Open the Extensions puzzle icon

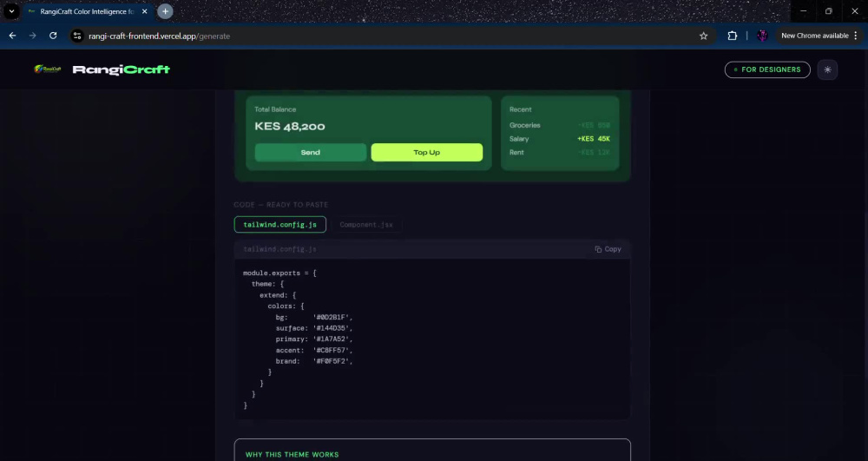click(733, 36)
